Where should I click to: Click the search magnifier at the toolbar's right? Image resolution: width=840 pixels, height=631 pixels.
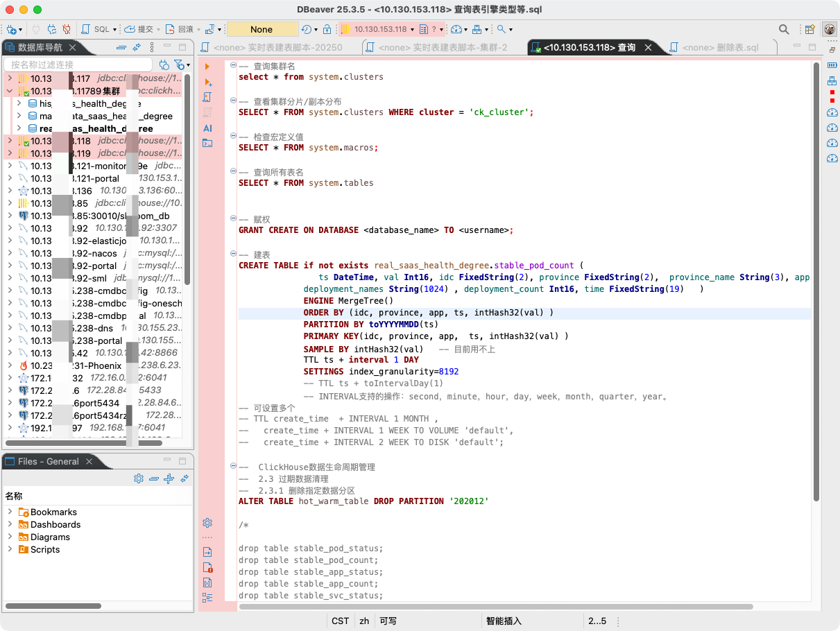tap(784, 30)
